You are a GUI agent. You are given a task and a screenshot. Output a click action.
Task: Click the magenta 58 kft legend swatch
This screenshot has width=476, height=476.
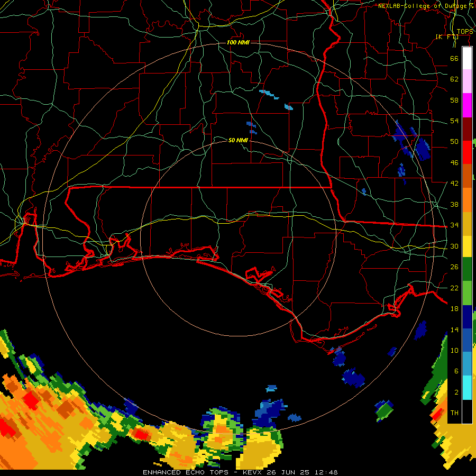point(467,105)
